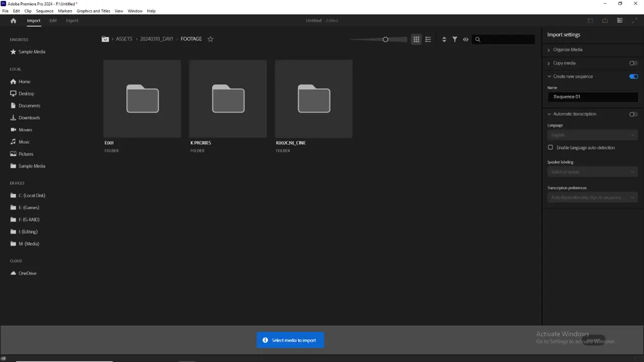The width and height of the screenshot is (644, 362).
Task: Open the filter funnel icon
Action: coord(455,39)
